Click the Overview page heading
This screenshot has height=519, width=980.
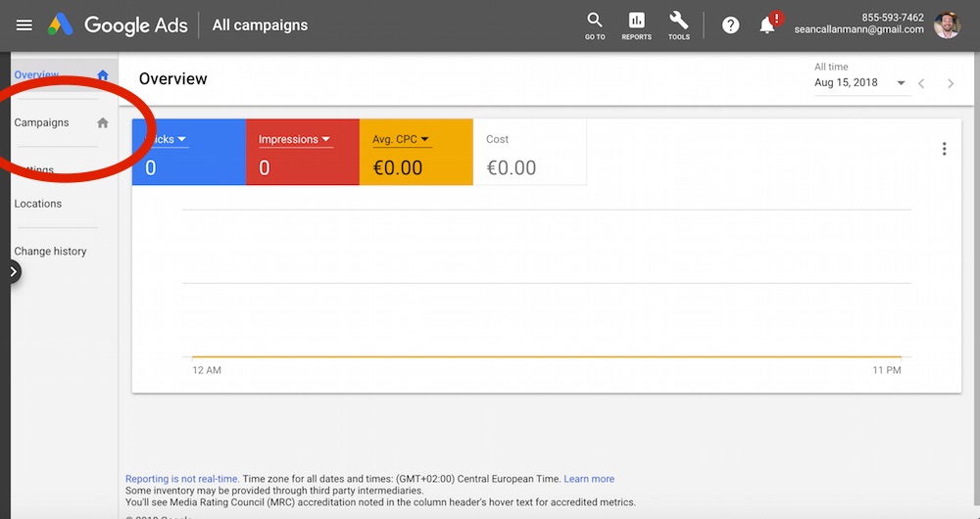(x=173, y=78)
